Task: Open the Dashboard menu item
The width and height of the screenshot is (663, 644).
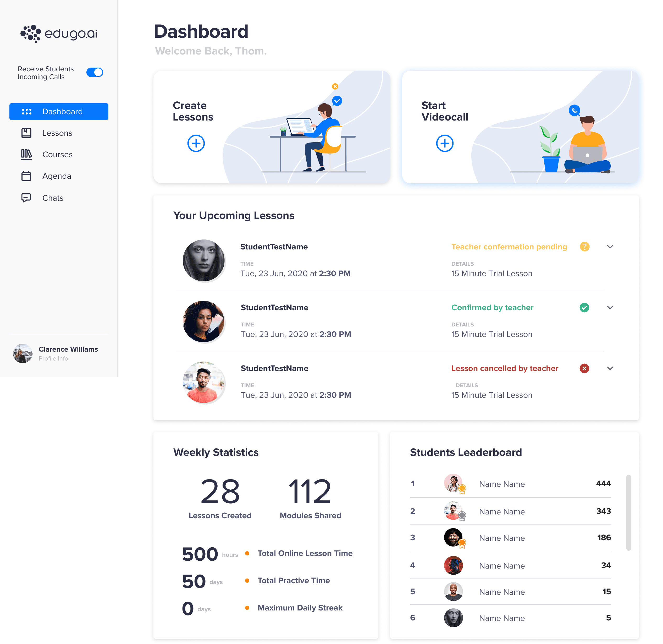Action: [59, 112]
